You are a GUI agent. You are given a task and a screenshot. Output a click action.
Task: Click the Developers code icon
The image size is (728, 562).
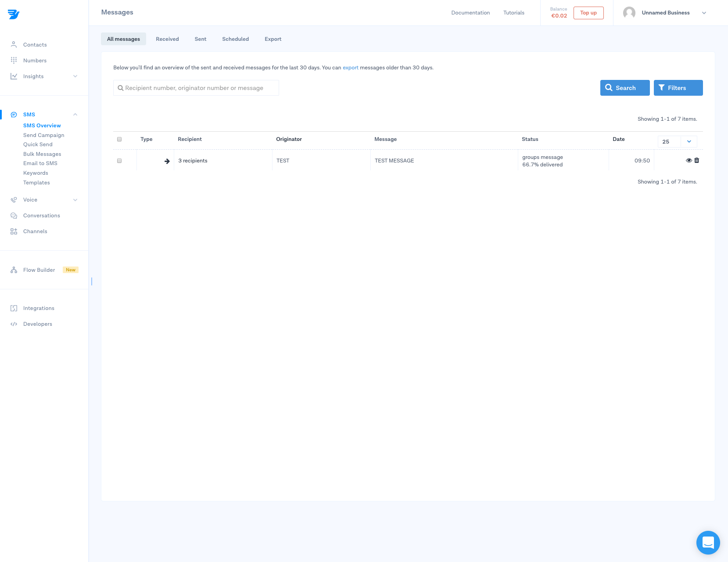click(x=14, y=324)
